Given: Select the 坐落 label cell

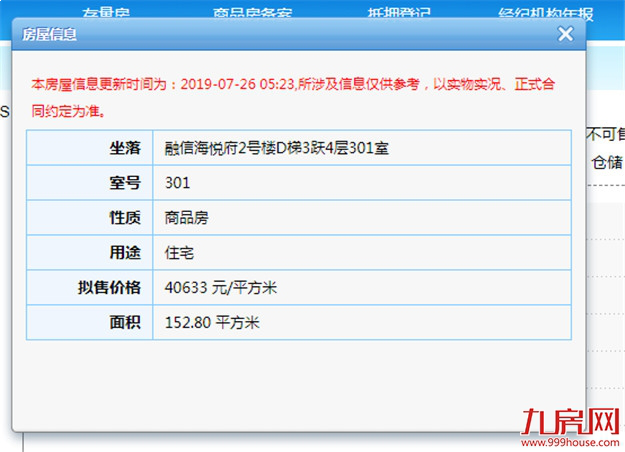Looking at the screenshot, I should tap(90, 147).
